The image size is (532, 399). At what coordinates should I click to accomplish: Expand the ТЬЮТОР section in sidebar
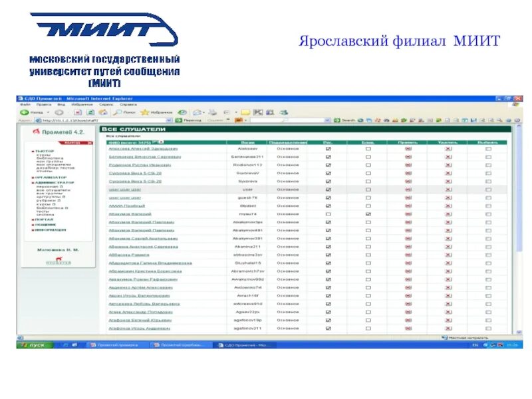click(x=43, y=151)
